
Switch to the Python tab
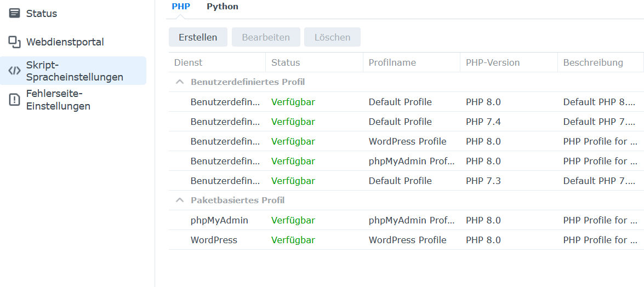(x=222, y=7)
